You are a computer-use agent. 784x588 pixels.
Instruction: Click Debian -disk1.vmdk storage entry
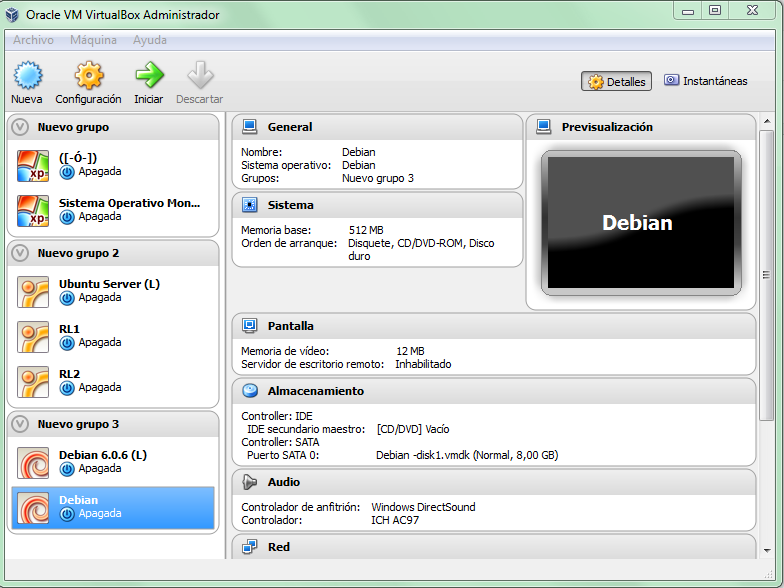pos(467,455)
